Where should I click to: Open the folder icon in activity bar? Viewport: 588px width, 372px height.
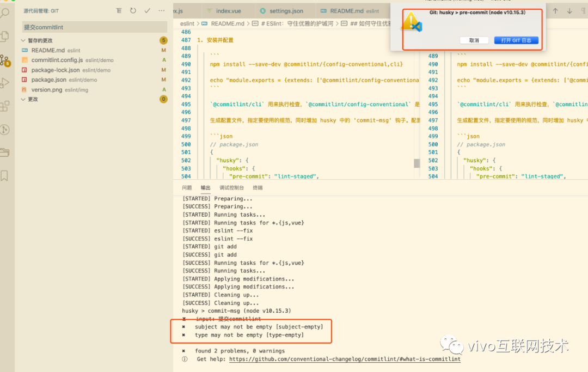click(x=5, y=153)
